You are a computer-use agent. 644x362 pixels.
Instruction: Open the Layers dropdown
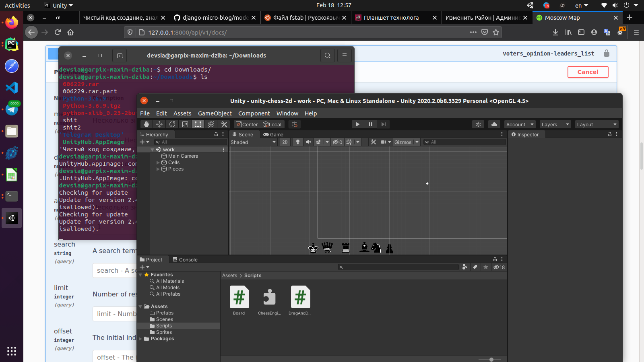pyautogui.click(x=555, y=125)
